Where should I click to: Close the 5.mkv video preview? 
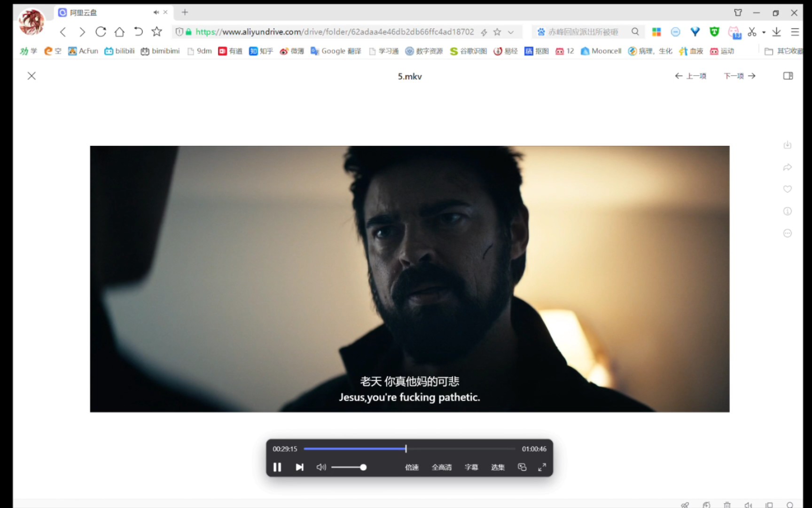pyautogui.click(x=31, y=76)
